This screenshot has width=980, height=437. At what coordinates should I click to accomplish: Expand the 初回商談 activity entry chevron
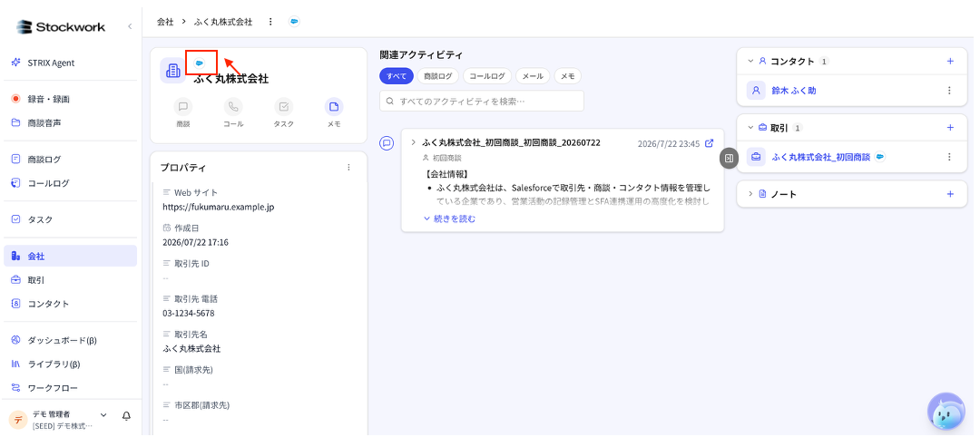(x=413, y=142)
